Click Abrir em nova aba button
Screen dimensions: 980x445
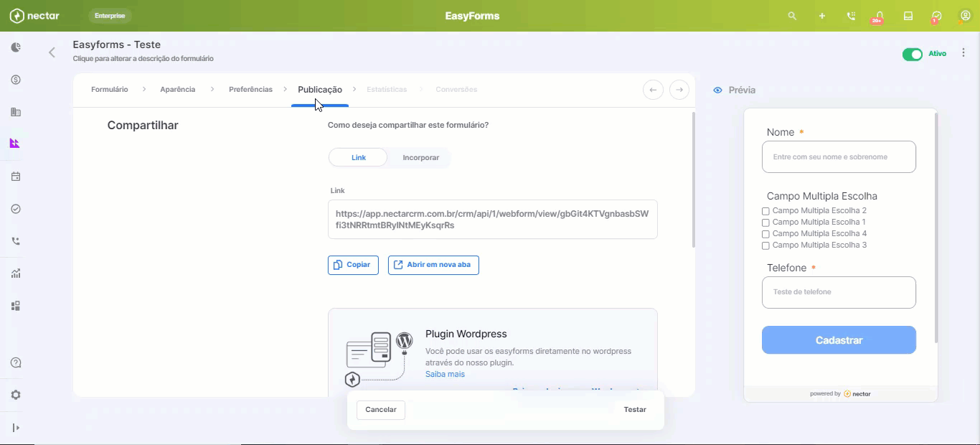point(433,265)
